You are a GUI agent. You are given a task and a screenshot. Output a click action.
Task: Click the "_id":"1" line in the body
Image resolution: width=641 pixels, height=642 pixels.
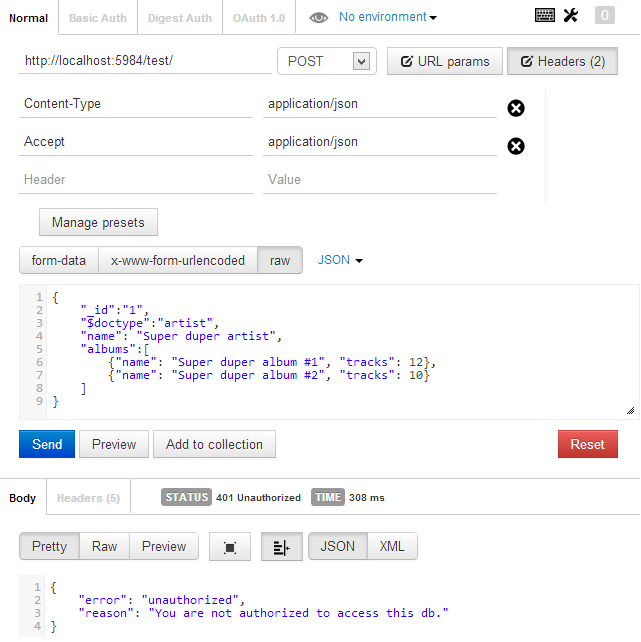coord(115,310)
